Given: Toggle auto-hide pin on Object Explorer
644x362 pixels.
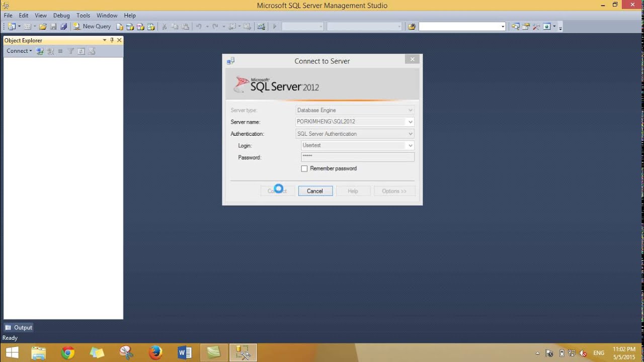Looking at the screenshot, I should (112, 40).
